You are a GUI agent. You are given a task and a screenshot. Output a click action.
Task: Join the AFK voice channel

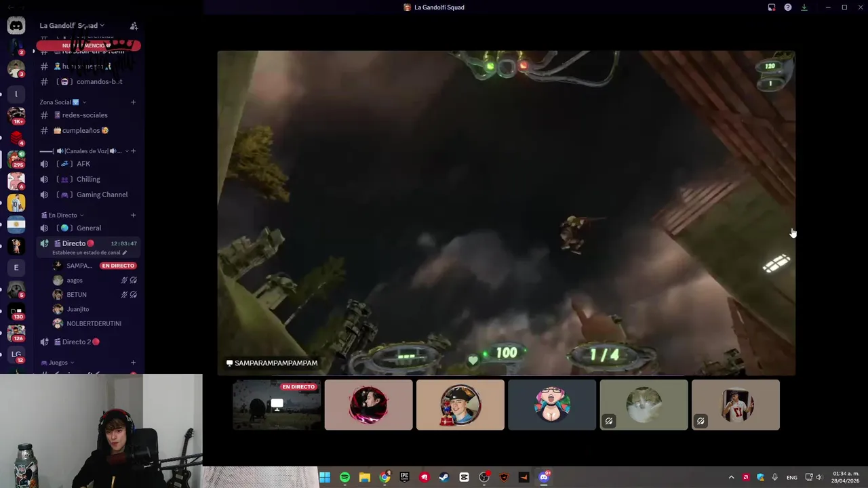point(88,164)
